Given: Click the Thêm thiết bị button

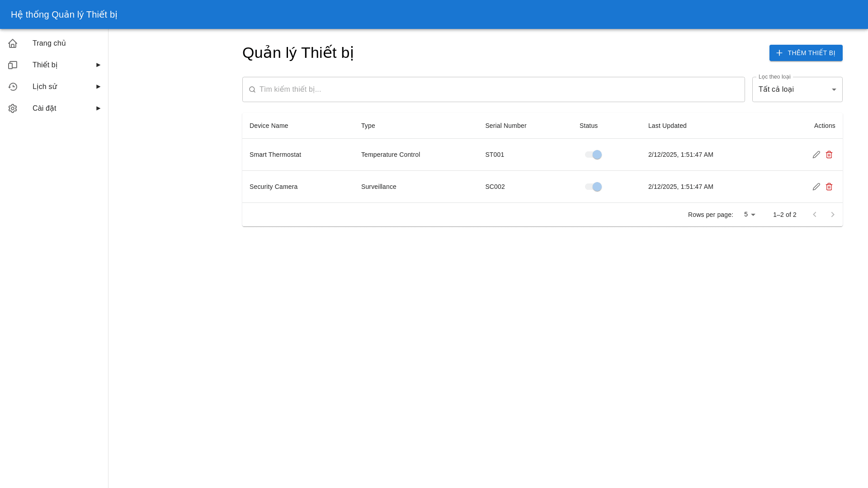Looking at the screenshot, I should point(806,53).
